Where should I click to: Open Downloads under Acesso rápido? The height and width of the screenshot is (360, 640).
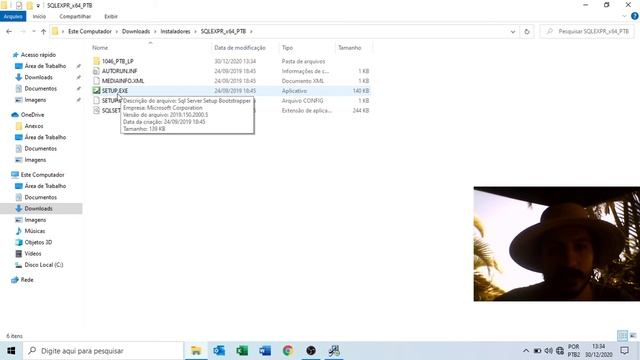point(38,77)
